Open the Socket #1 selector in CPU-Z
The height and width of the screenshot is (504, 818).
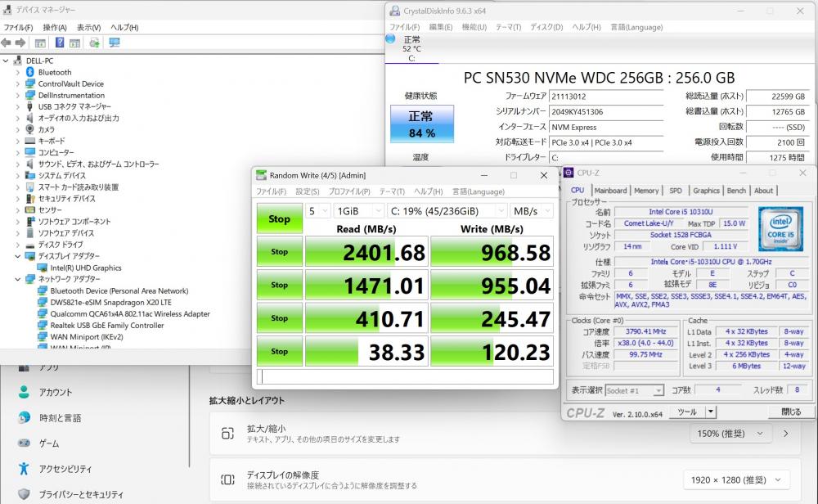tap(635, 390)
